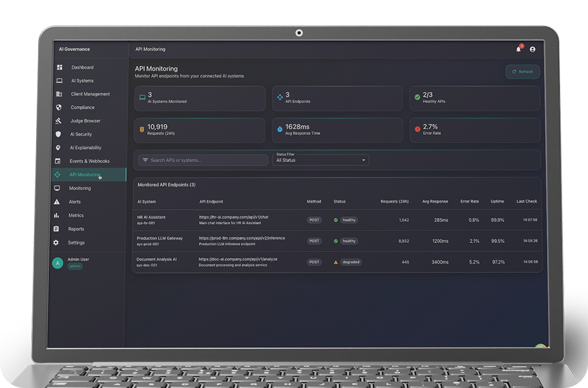The image size is (588, 388).
Task: Click the Alerts warning triangle icon
Action: point(57,202)
